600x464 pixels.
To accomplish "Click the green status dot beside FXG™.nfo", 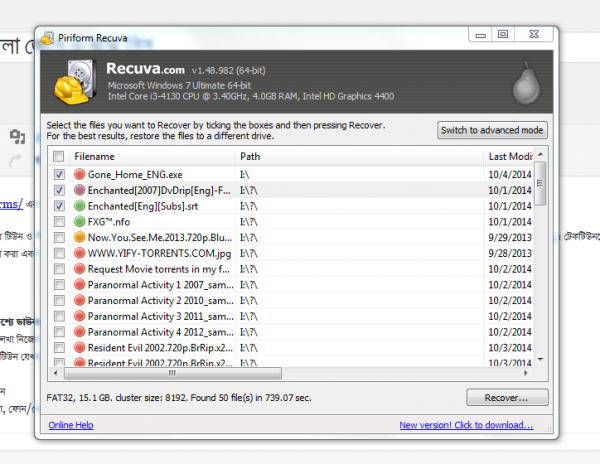I will [79, 221].
